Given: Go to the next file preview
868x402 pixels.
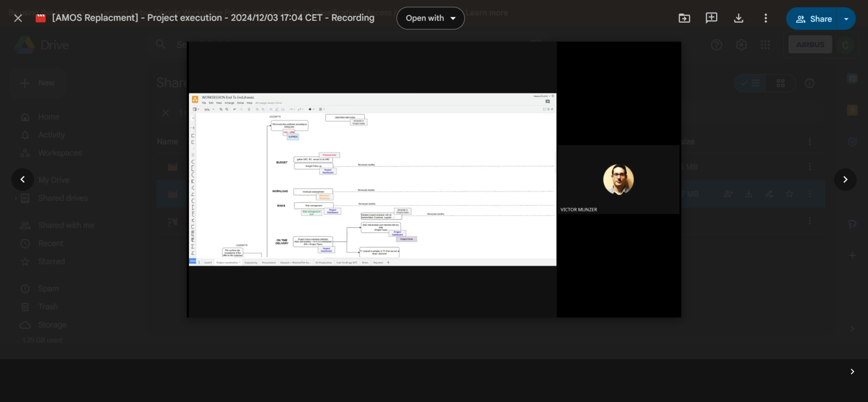Looking at the screenshot, I should tap(845, 179).
